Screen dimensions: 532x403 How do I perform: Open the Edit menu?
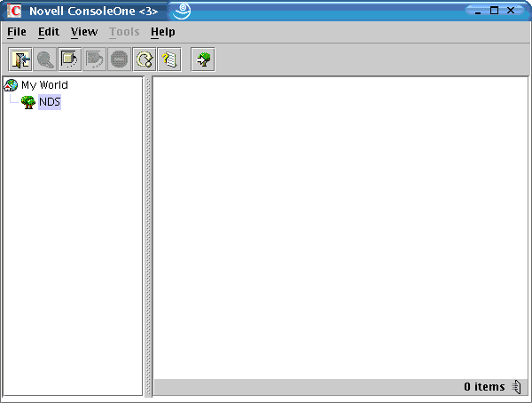[x=48, y=32]
